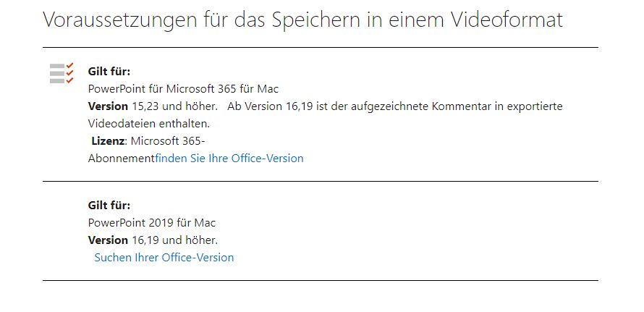The width and height of the screenshot is (644, 312).
Task: Click the horizontal divider line below the heading
Action: tap(321, 47)
